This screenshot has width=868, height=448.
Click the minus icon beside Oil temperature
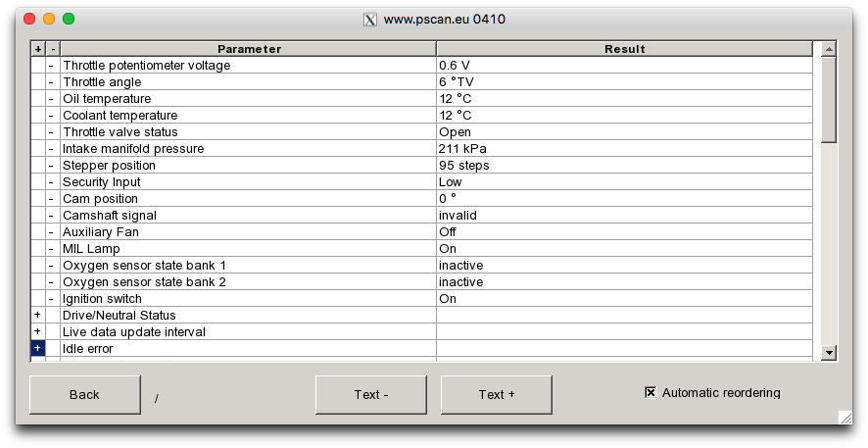[x=52, y=99]
